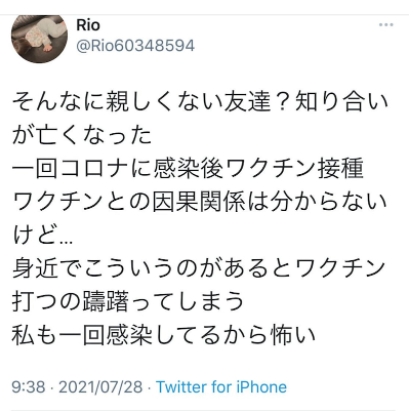Open Rio's profile picture avatar
413x411 pixels.
[x=39, y=39]
